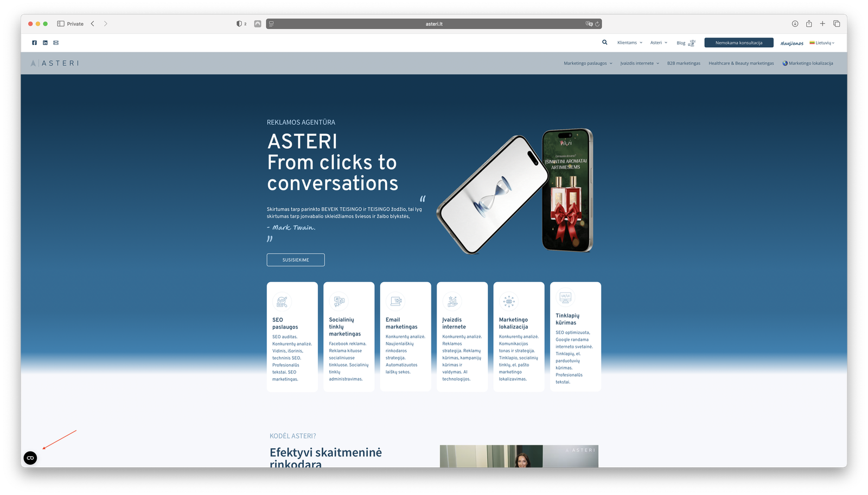The height and width of the screenshot is (495, 868).
Task: Open a new Safari tab
Action: point(822,24)
